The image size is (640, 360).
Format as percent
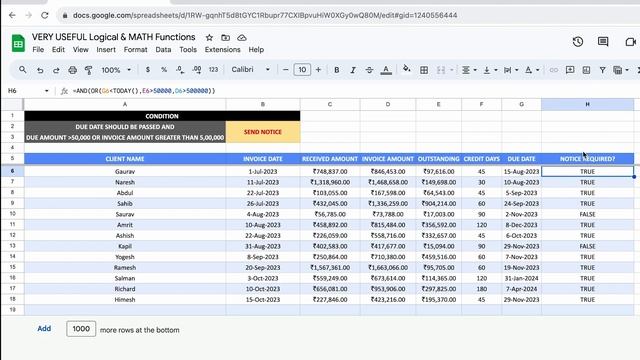coord(164,70)
